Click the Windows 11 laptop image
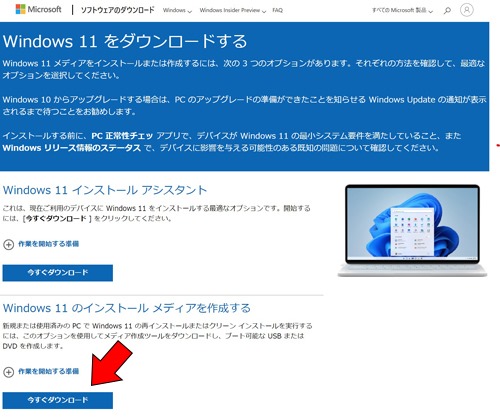 [x=412, y=230]
